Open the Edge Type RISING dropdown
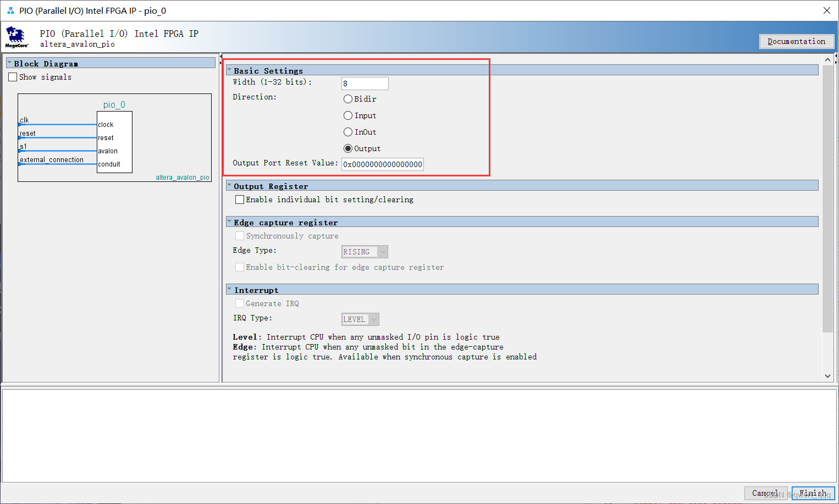The height and width of the screenshot is (504, 839). (x=365, y=252)
